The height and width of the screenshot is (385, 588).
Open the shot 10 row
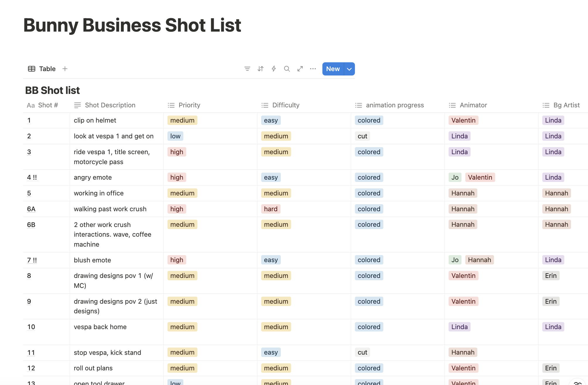tap(31, 327)
